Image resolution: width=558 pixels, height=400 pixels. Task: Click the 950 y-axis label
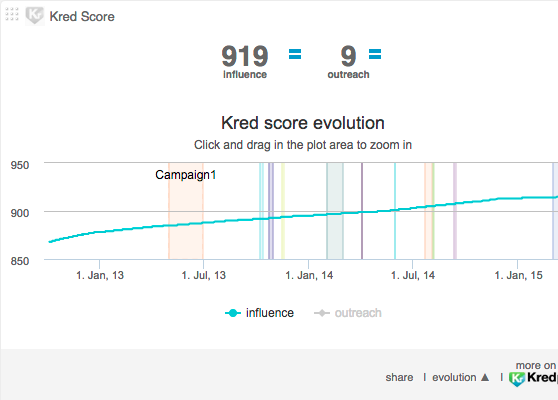[20, 165]
